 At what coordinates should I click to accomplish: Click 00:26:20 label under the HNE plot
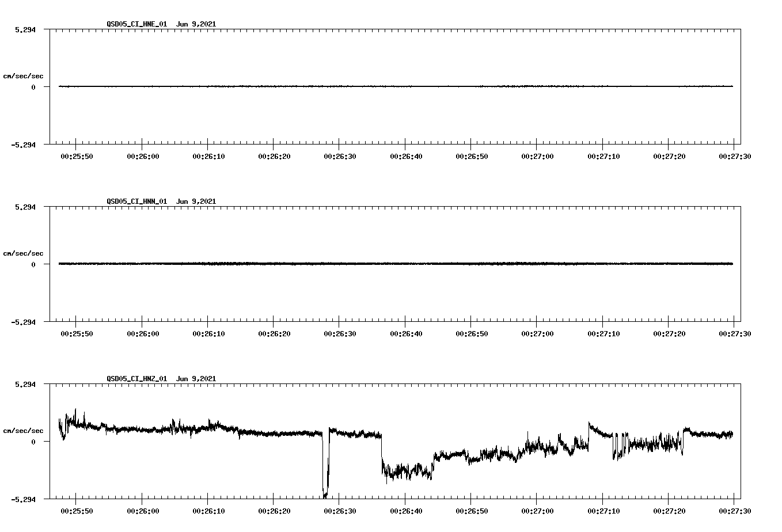(x=274, y=157)
